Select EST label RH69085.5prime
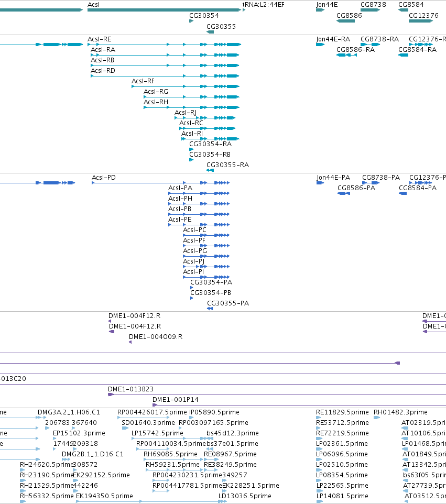This screenshot has width=446, height=504. (x=170, y=454)
